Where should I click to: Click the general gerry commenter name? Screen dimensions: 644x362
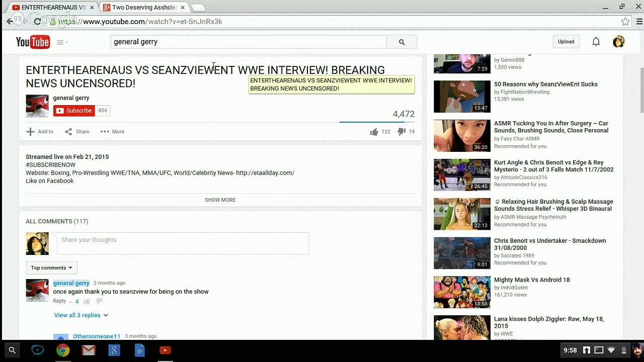click(x=71, y=283)
